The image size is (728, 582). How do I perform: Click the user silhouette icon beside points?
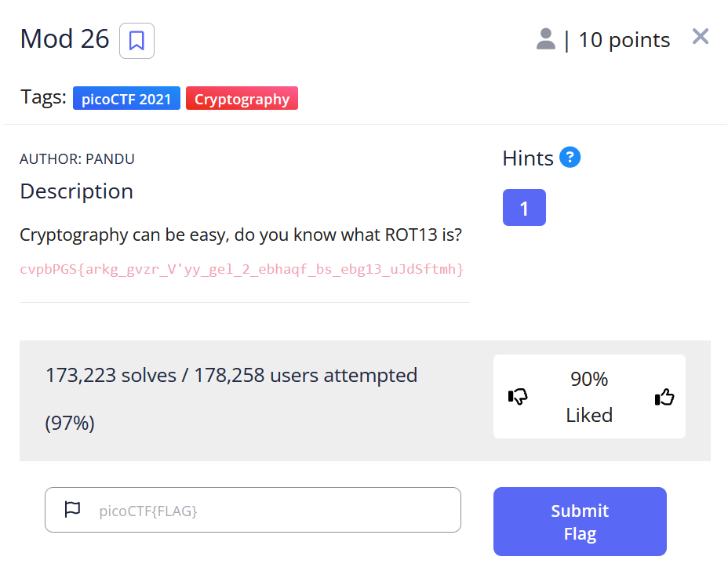[545, 39]
